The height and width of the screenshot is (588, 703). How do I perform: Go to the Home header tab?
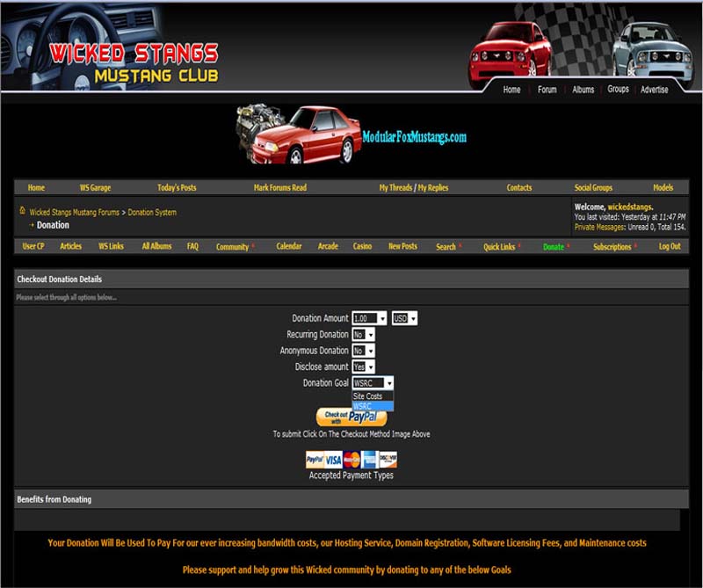(x=511, y=90)
